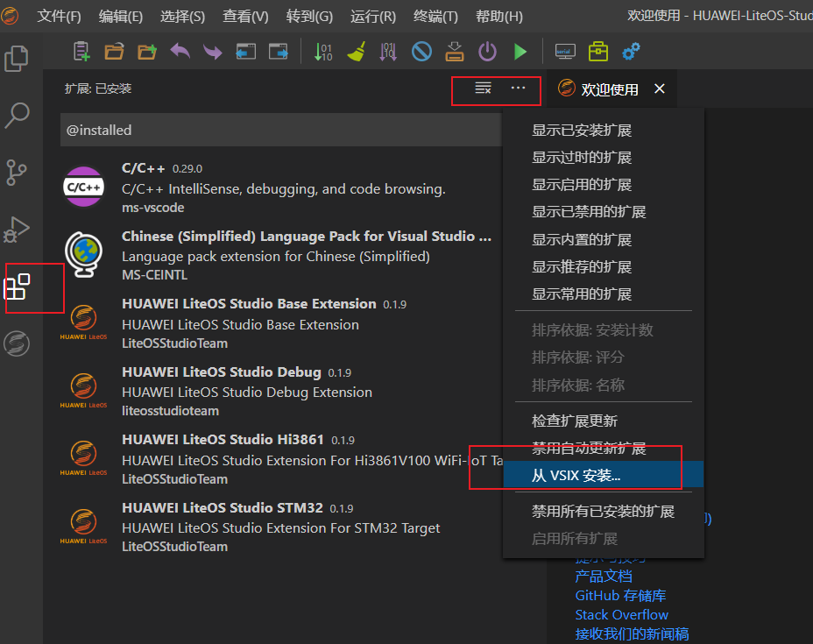Image resolution: width=813 pixels, height=644 pixels.
Task: Open the Serial terminal monitor icon
Action: click(565, 52)
